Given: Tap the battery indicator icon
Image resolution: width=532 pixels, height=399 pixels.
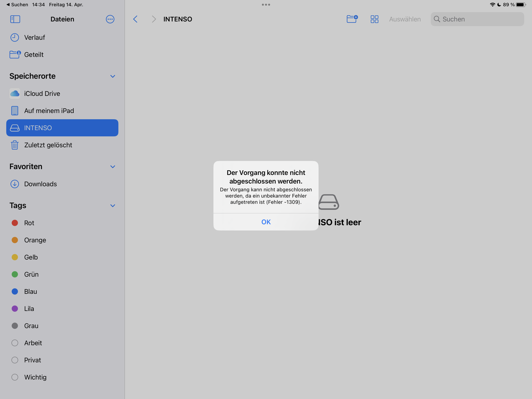Looking at the screenshot, I should (521, 5).
